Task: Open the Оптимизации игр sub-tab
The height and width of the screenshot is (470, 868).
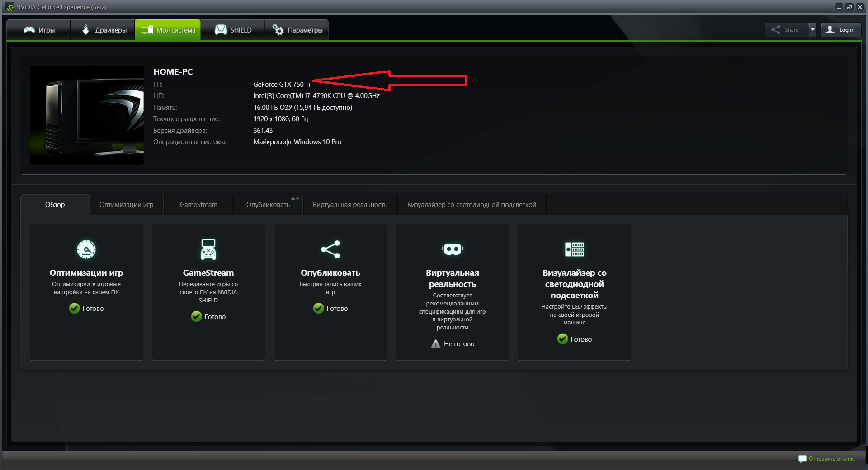Action: pyautogui.click(x=126, y=205)
